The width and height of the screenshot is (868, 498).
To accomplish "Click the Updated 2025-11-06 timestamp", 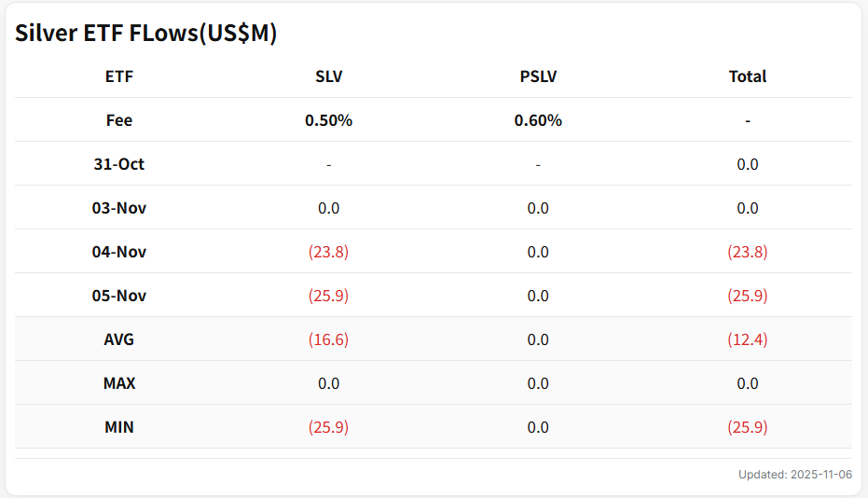I will click(x=794, y=475).
